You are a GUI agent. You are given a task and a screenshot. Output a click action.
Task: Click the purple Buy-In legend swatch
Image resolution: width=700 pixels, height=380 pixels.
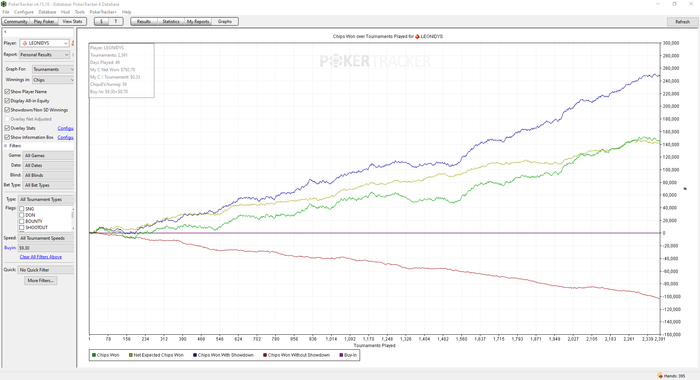tap(342, 355)
